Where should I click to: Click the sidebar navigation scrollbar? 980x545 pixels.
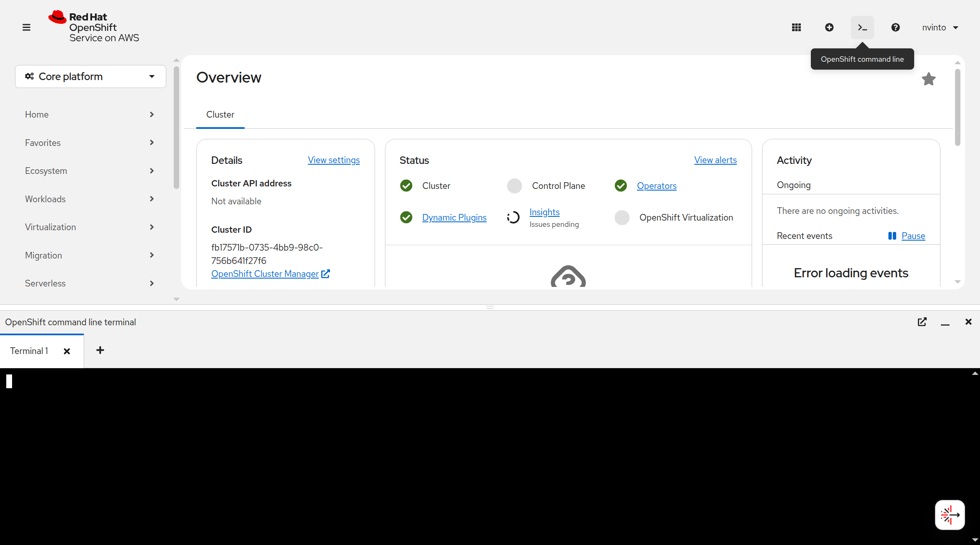coord(176,127)
